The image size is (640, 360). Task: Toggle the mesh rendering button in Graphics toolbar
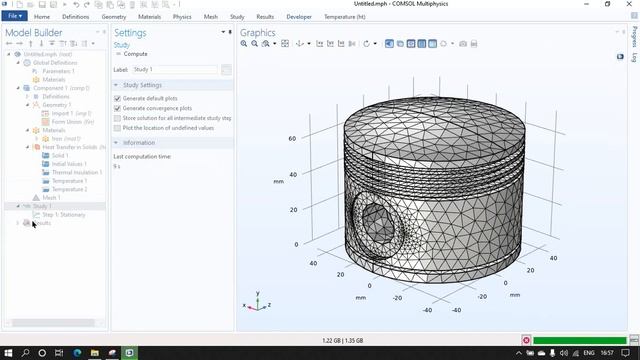pos(422,44)
